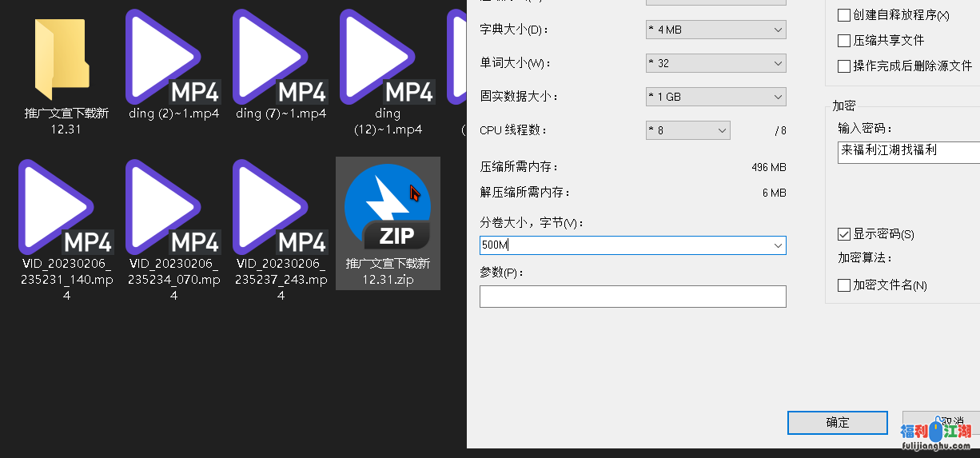Enable 加密文件名 checkbox
This screenshot has height=458, width=980.
click(x=843, y=285)
